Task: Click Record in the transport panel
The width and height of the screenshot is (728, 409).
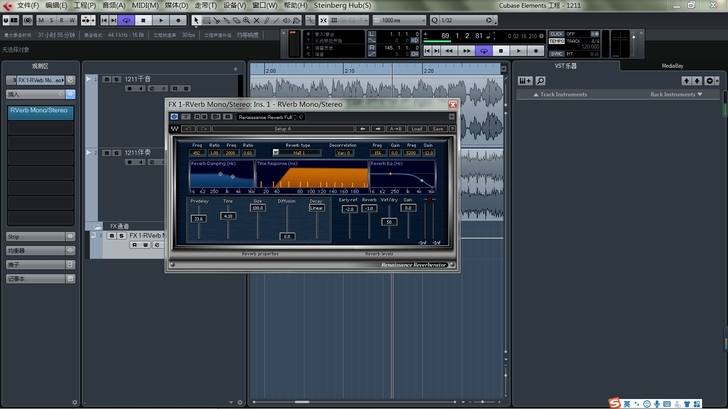Action: pyautogui.click(x=536, y=51)
